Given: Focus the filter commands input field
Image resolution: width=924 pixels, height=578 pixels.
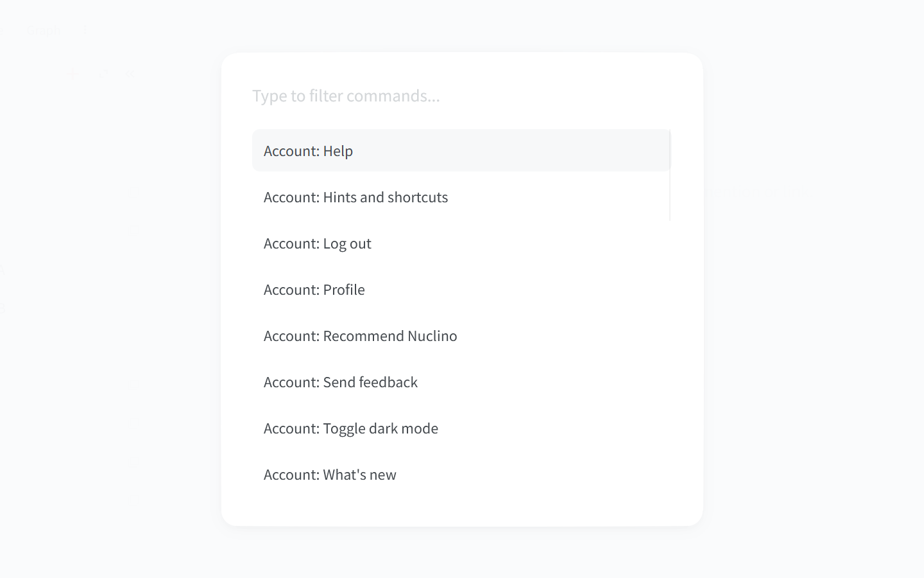Looking at the screenshot, I should click(461, 96).
